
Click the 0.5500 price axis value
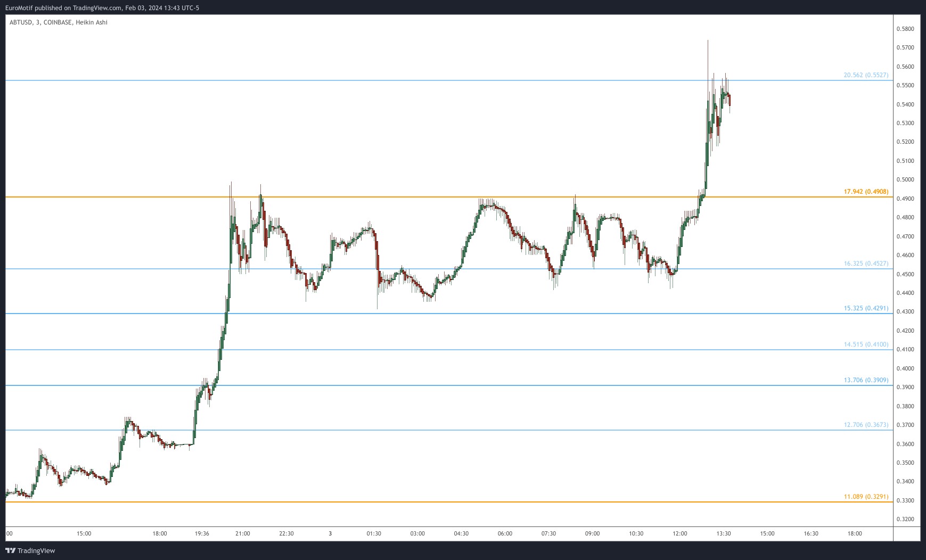[905, 85]
